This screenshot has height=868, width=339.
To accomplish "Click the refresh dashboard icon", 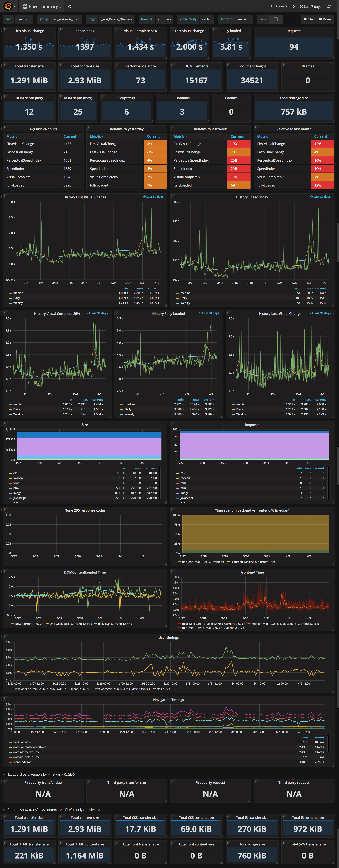I will 329,6.
